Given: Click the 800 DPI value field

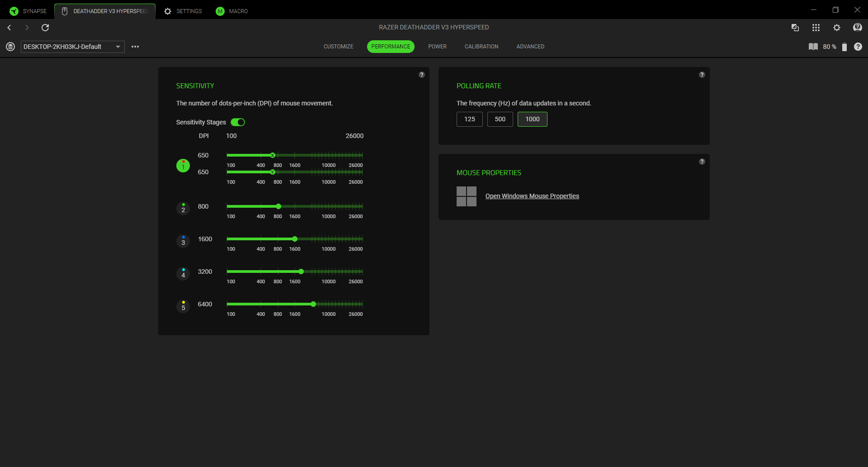Looking at the screenshot, I should click(x=203, y=206).
